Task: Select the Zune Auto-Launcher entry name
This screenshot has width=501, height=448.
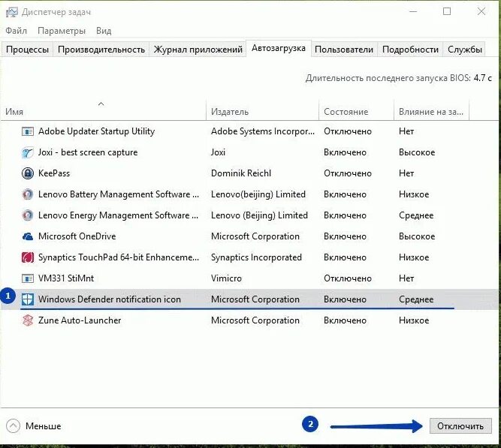Action: [x=80, y=320]
